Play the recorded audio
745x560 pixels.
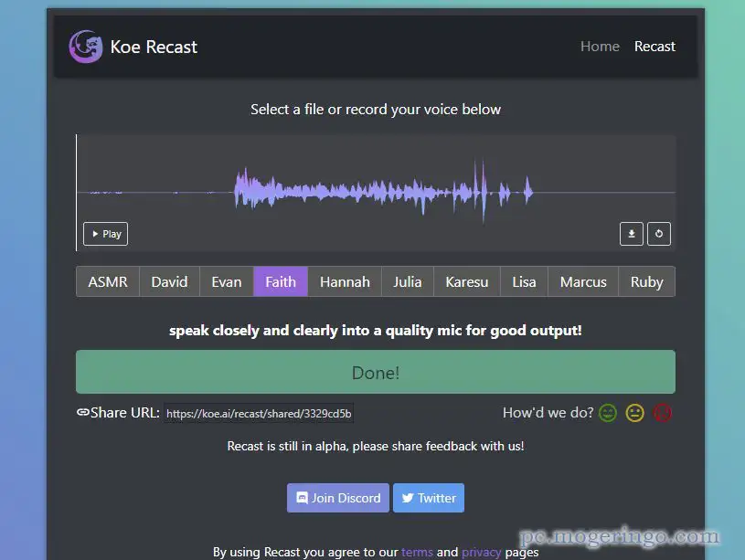click(x=105, y=234)
